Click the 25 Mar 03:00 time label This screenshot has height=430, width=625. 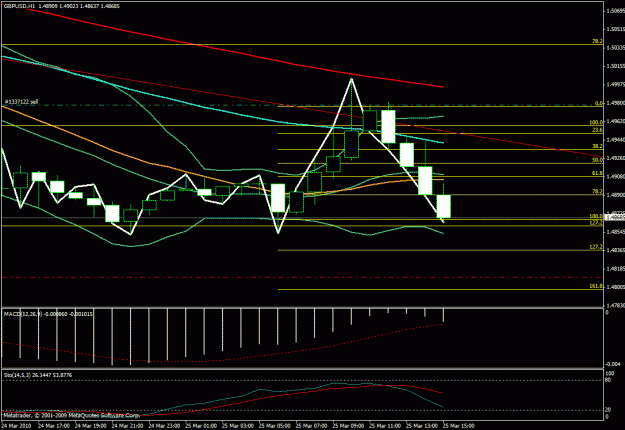point(237,426)
